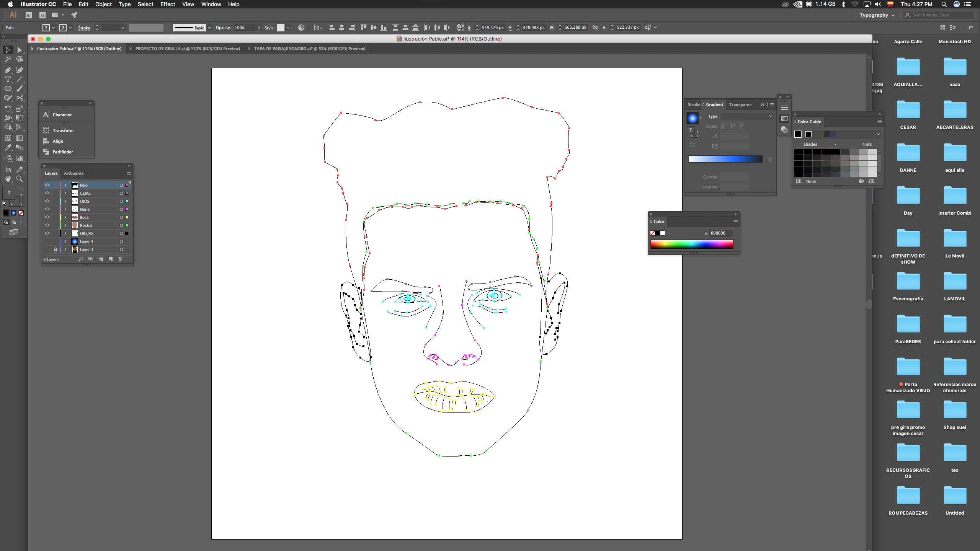
Task: Select the Magic Wand tool
Action: pos(8,60)
